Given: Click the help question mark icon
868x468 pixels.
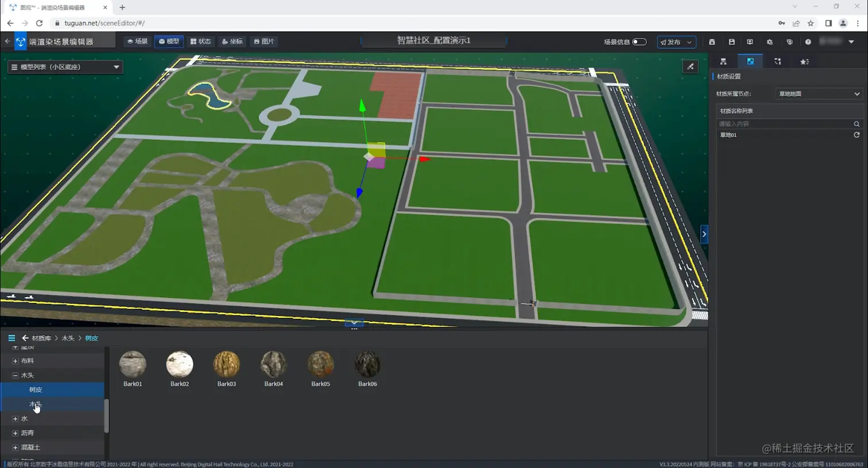Looking at the screenshot, I should coord(808,42).
